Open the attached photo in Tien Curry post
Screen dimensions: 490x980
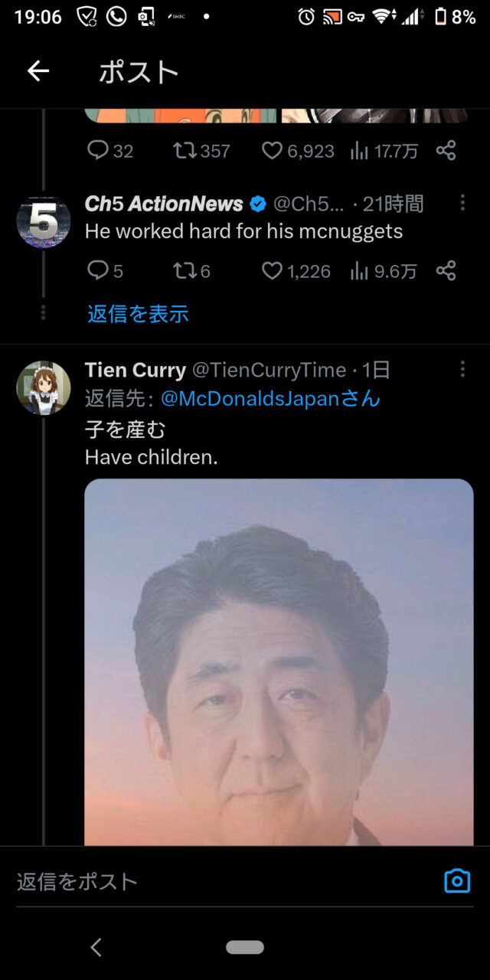pyautogui.click(x=279, y=662)
